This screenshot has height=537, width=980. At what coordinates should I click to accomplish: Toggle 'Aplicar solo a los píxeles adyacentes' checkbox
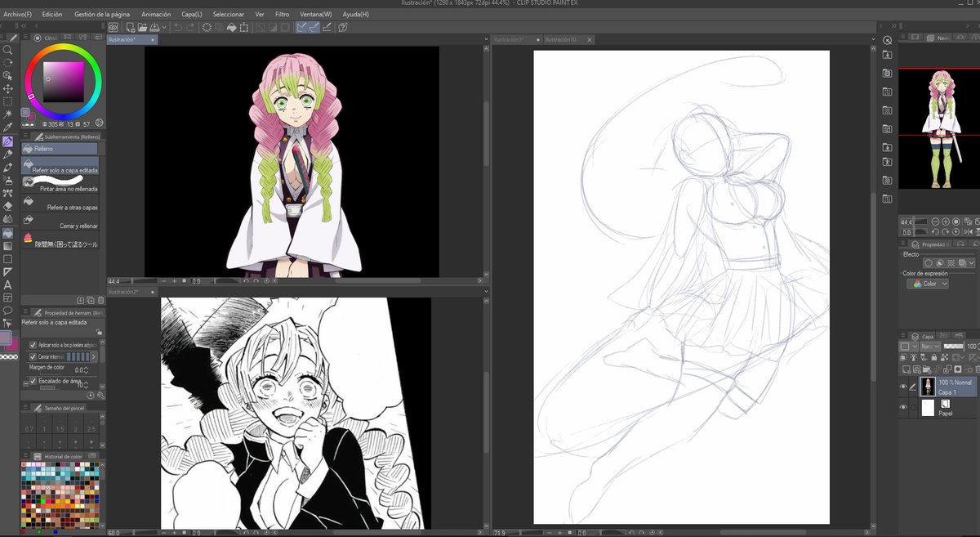pyautogui.click(x=33, y=345)
